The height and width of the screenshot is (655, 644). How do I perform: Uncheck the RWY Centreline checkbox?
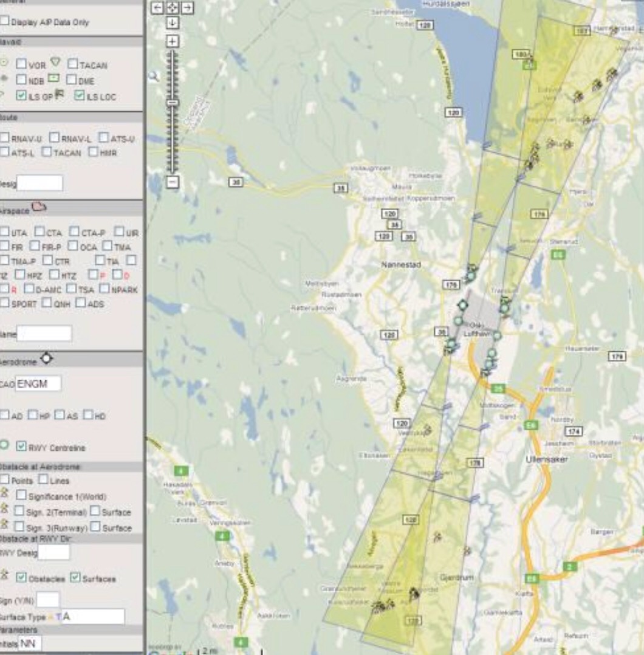[x=21, y=446]
